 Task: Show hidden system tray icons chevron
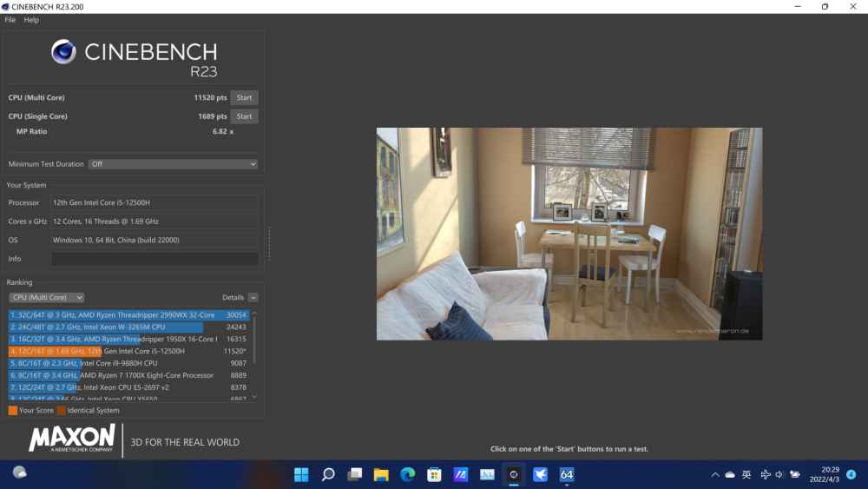click(x=715, y=475)
